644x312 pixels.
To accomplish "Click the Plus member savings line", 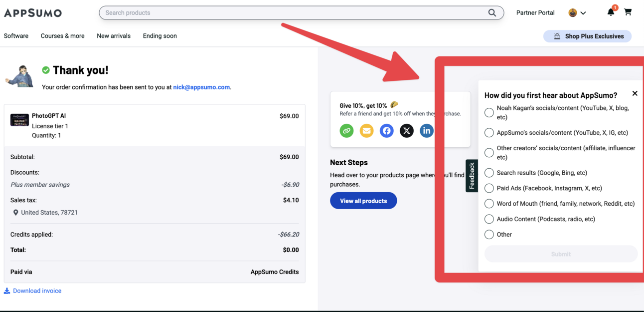I will [x=40, y=185].
